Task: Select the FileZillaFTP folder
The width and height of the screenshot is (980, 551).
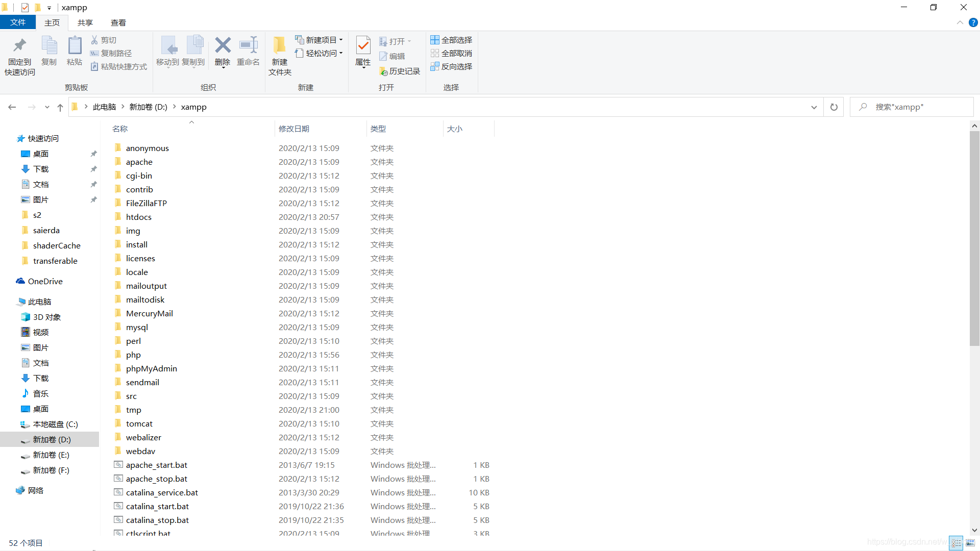Action: (146, 203)
